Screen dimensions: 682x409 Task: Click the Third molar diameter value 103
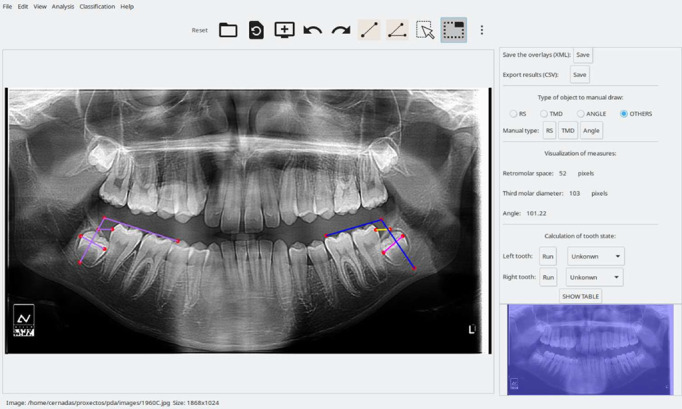pos(575,193)
